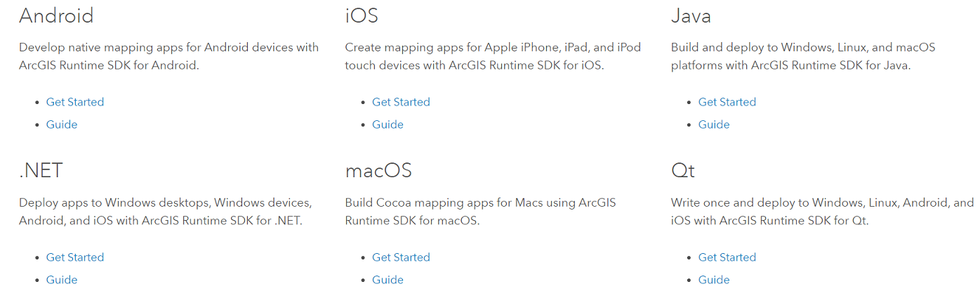Click the Qt section heading

coord(682,171)
